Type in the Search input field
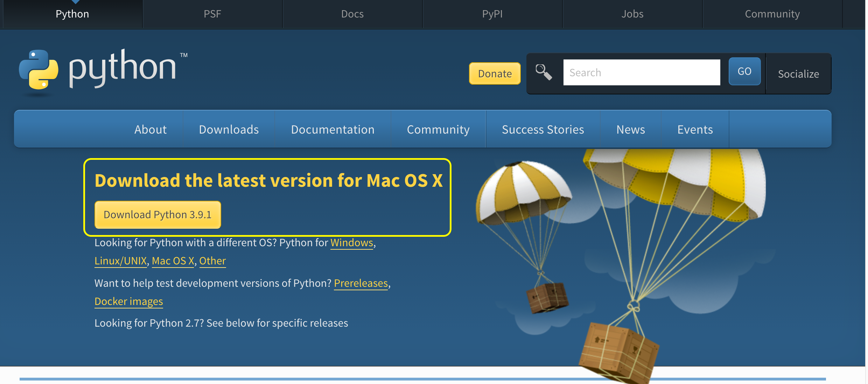Viewport: 868px width, 384px height. pos(641,72)
